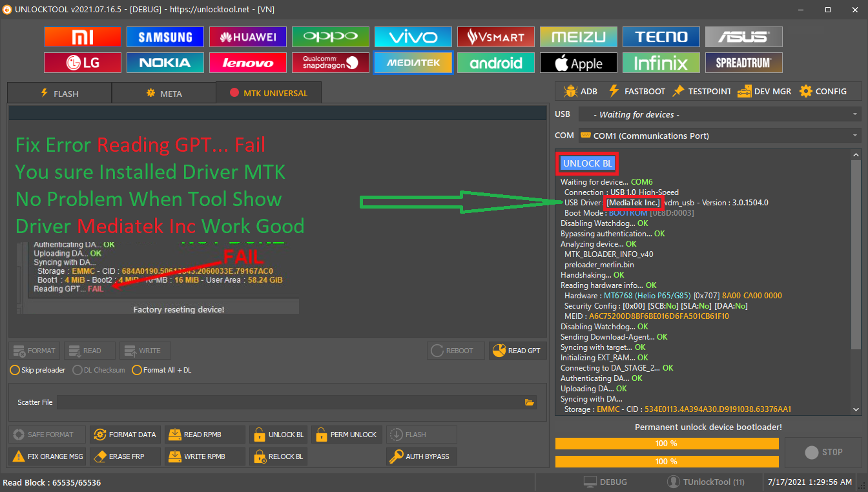Click the READ GPT button
Screen dimensions: 868x492
(x=517, y=351)
